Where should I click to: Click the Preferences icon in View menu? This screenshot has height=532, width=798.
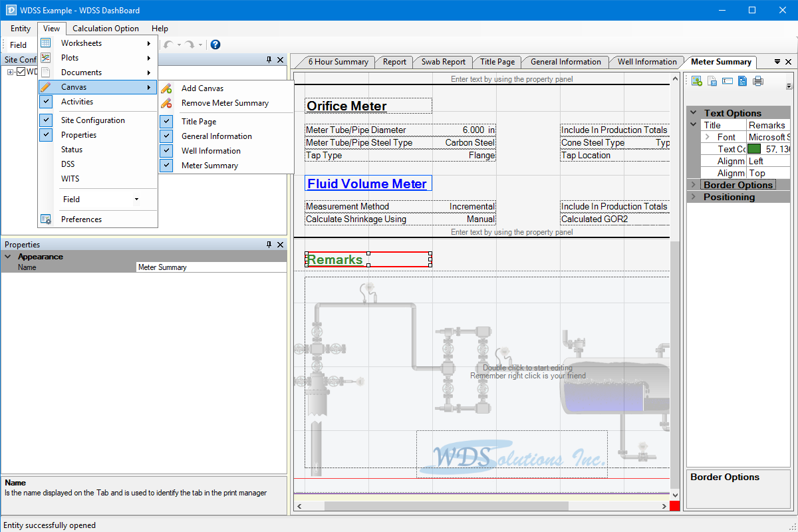click(46, 219)
